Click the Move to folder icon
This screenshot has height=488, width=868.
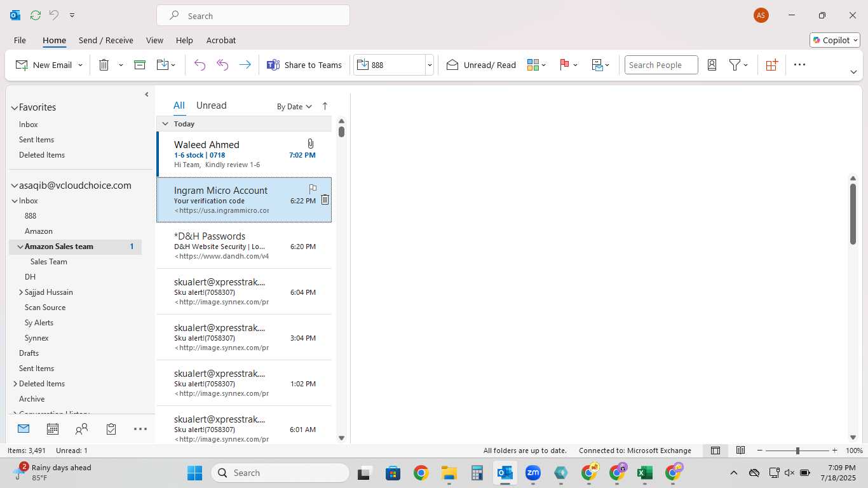162,65
